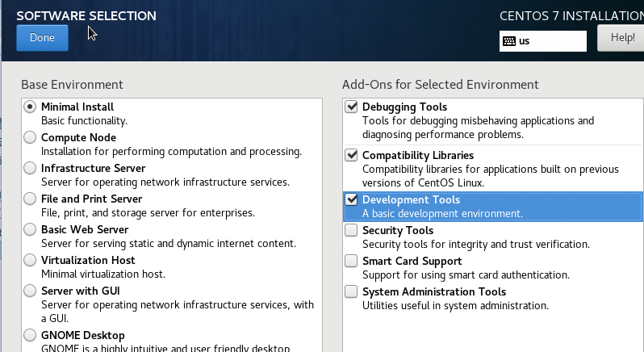Select the Minimal Install radio button
644x352 pixels.
tap(30, 107)
